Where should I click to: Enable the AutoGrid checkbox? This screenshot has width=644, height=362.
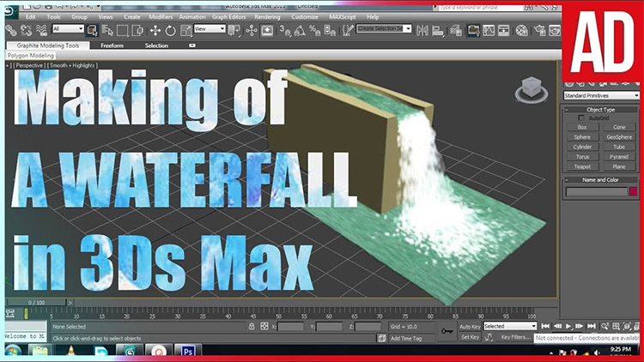[x=581, y=118]
